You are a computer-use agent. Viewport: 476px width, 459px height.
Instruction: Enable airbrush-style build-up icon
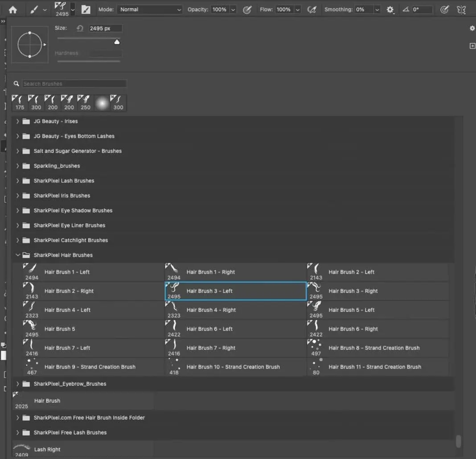(x=312, y=9)
